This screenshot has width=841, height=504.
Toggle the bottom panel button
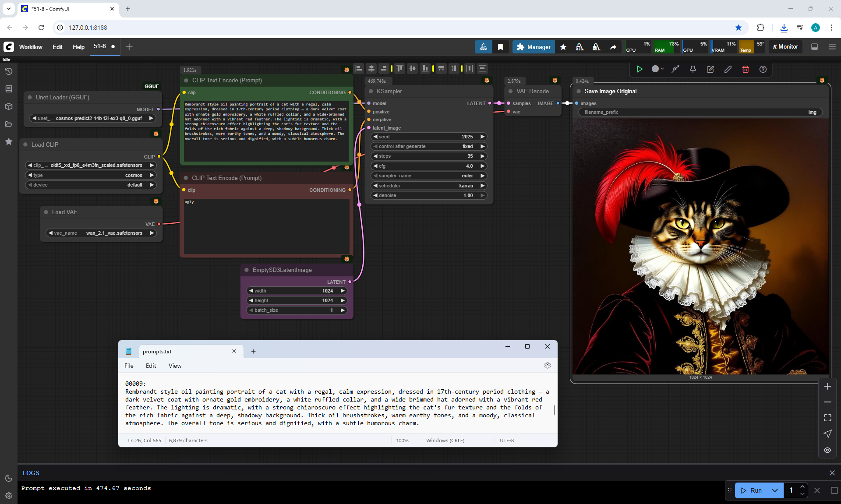tap(815, 47)
